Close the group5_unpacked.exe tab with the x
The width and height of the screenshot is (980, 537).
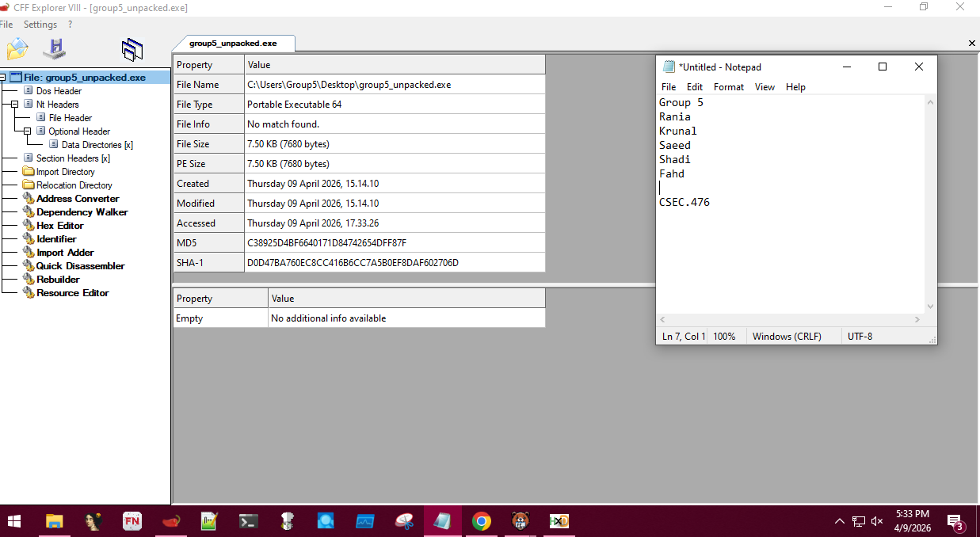tap(972, 44)
